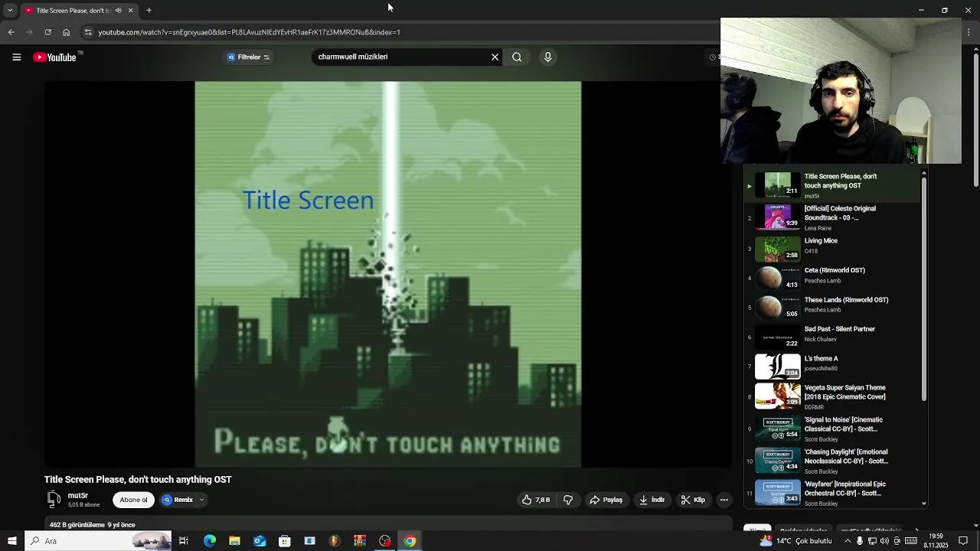The width and height of the screenshot is (980, 551).
Task: Download the video with İndir
Action: tap(652, 500)
